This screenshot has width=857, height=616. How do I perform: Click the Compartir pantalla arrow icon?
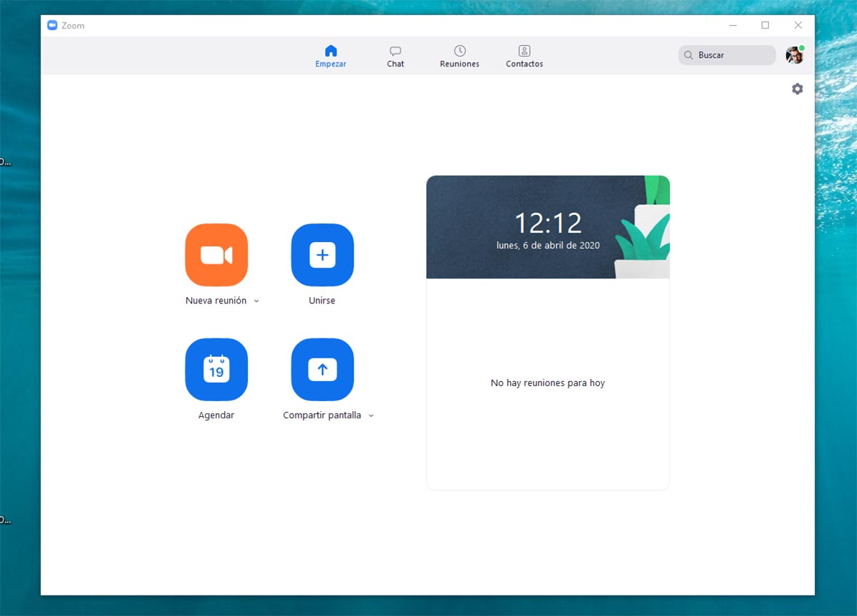pyautogui.click(x=322, y=369)
